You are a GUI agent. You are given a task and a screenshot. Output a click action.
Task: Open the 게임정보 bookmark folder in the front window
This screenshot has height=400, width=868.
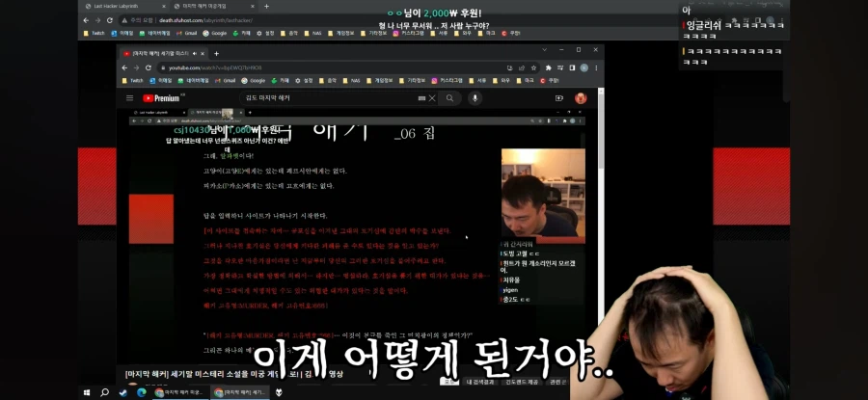pyautogui.click(x=379, y=80)
